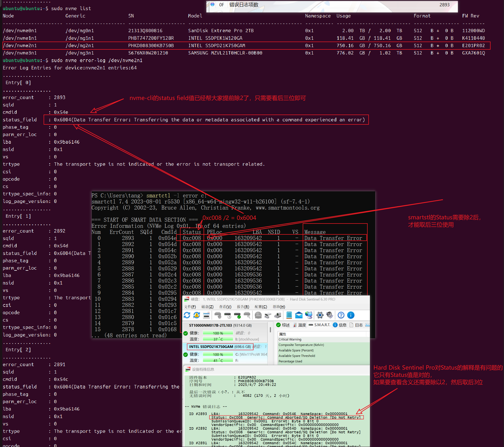Click ID #2892 entry in NVMe error log

click(x=198, y=429)
